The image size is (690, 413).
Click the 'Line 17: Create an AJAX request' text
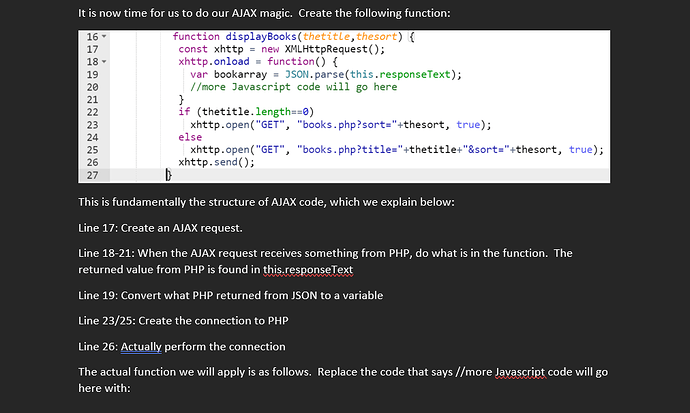[x=160, y=228]
